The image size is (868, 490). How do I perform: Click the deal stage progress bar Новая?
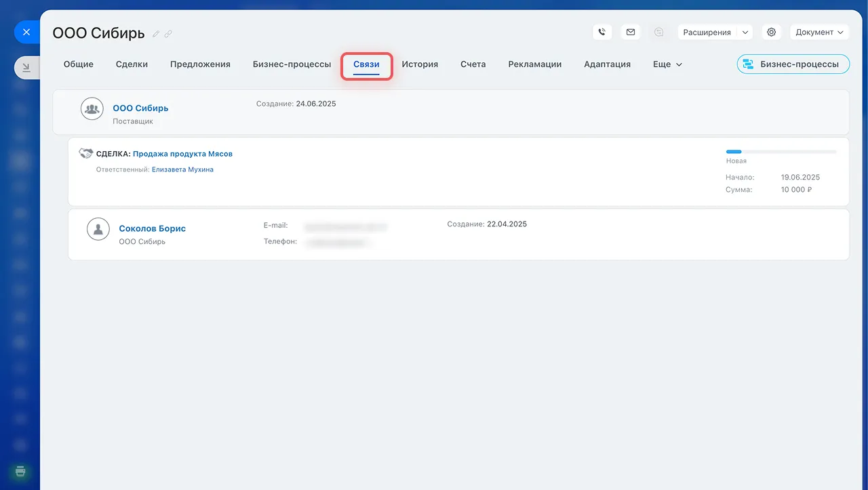coord(781,152)
